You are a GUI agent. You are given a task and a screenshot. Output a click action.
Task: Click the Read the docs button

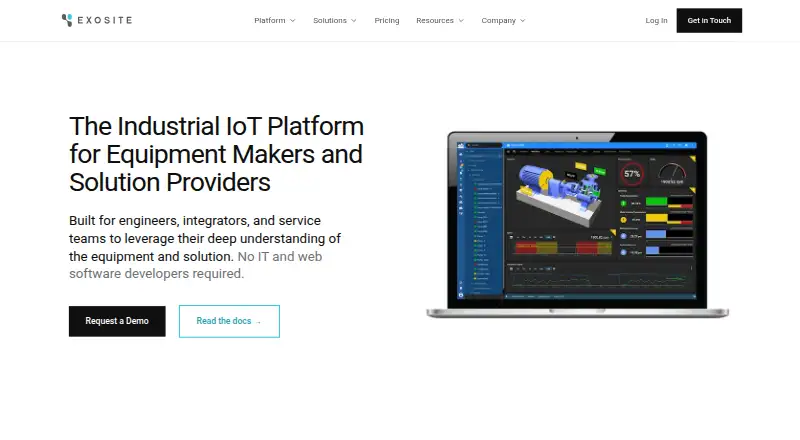click(229, 321)
